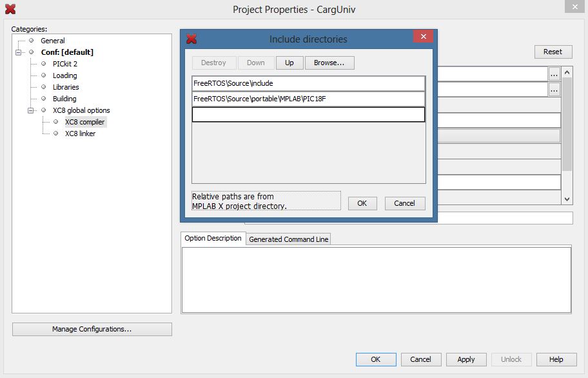Select Libraries category
The width and height of the screenshot is (588, 378).
click(x=66, y=87)
